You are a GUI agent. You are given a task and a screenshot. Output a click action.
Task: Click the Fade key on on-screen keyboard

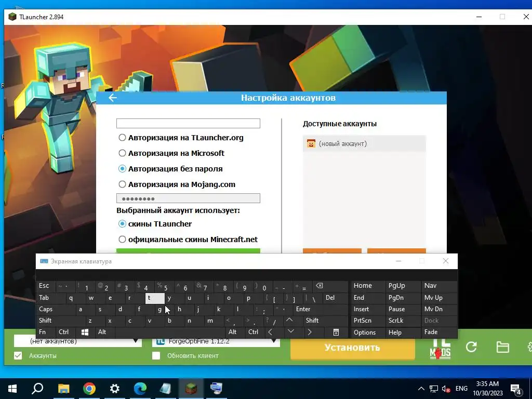point(438,332)
